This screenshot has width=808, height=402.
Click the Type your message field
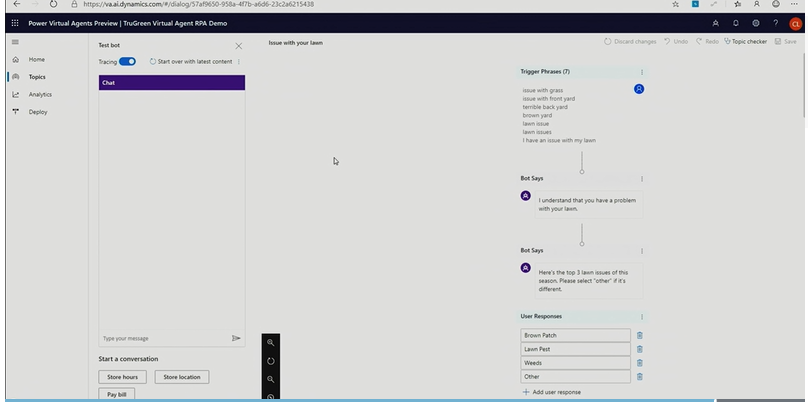pos(160,338)
